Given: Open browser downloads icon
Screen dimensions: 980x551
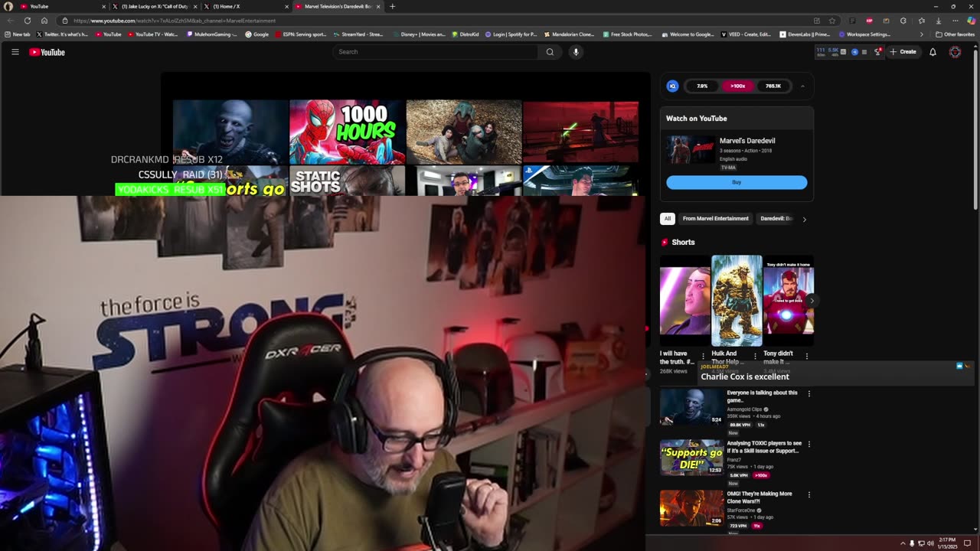Looking at the screenshot, I should [x=939, y=21].
